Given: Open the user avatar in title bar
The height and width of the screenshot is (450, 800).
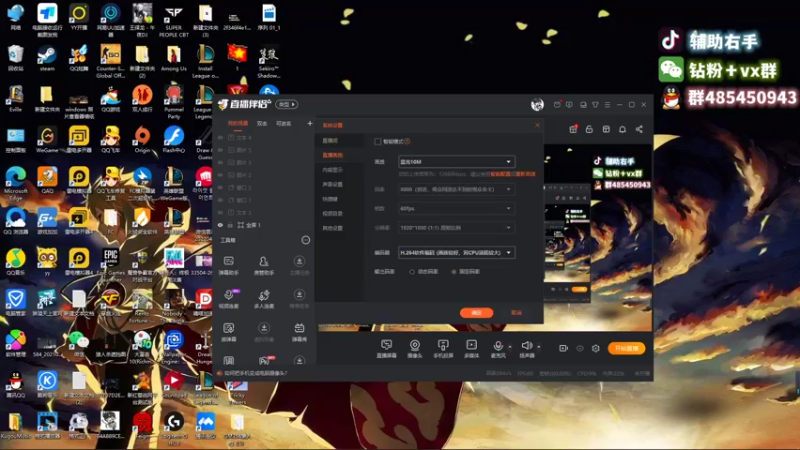Looking at the screenshot, I should (x=537, y=105).
